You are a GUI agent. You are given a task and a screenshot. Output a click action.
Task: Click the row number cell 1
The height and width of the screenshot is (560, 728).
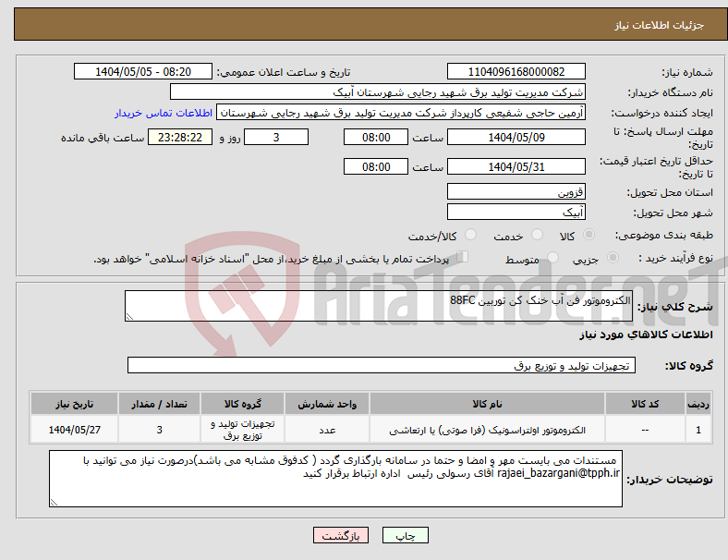698,430
